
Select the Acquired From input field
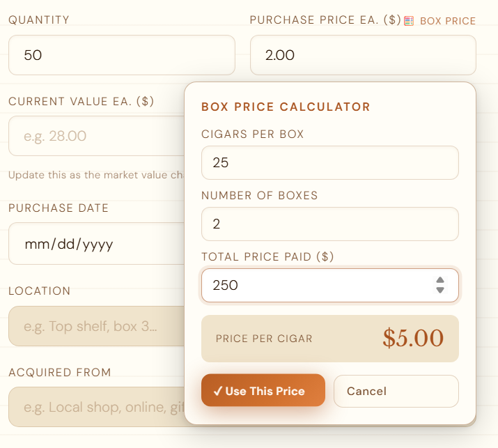click(x=95, y=407)
